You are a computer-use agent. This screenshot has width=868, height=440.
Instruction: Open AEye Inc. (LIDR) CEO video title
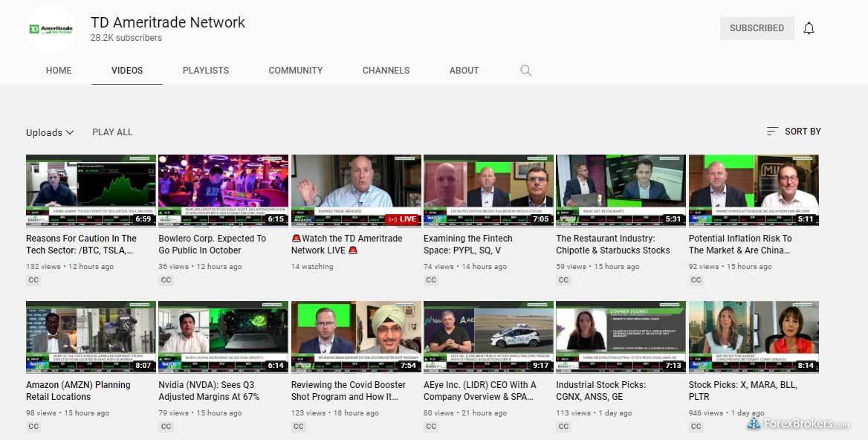click(479, 391)
